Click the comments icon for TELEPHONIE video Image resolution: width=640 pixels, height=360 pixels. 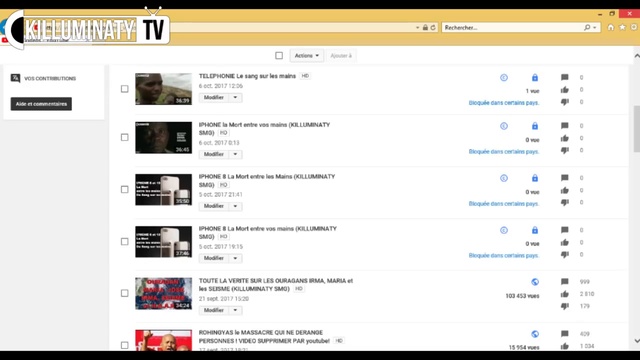click(x=564, y=77)
